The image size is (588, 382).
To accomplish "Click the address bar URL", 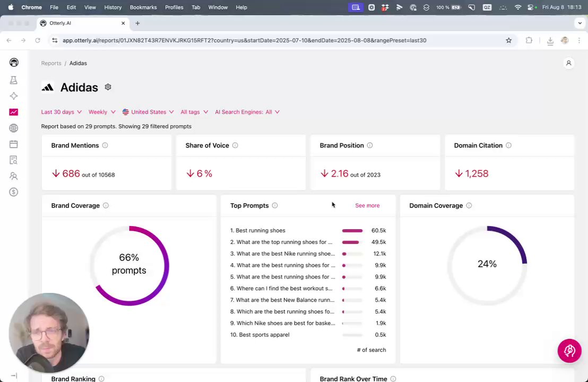I will click(245, 40).
